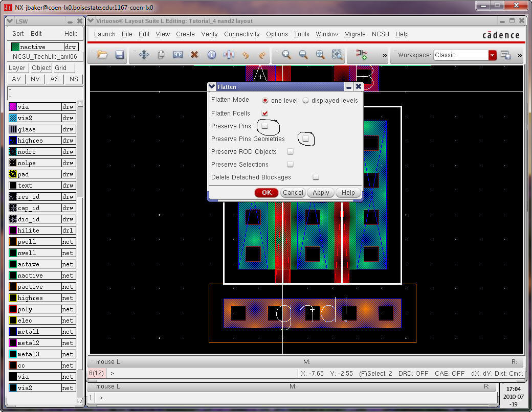The image size is (532, 412).
Task: Select the displayed levels radio button
Action: tap(306, 101)
